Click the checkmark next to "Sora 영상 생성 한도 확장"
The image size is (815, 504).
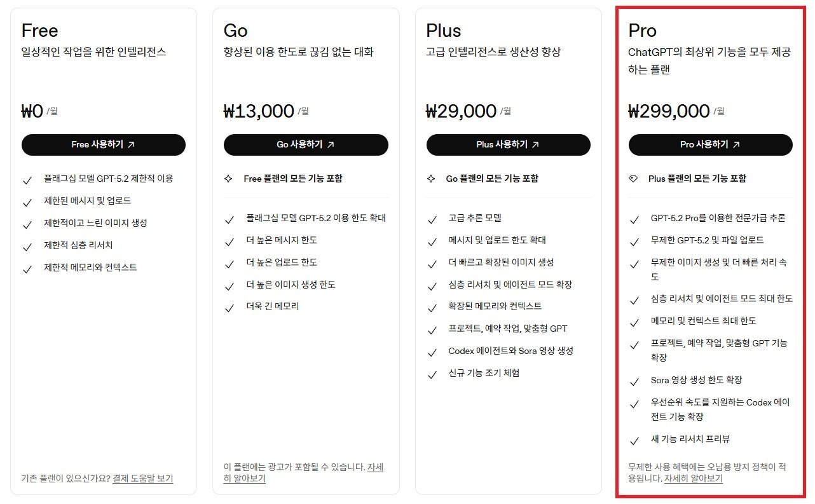point(634,382)
